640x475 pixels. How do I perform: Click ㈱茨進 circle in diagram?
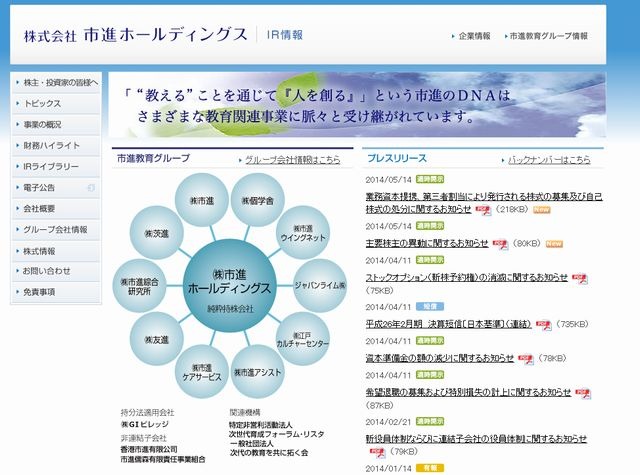point(156,233)
